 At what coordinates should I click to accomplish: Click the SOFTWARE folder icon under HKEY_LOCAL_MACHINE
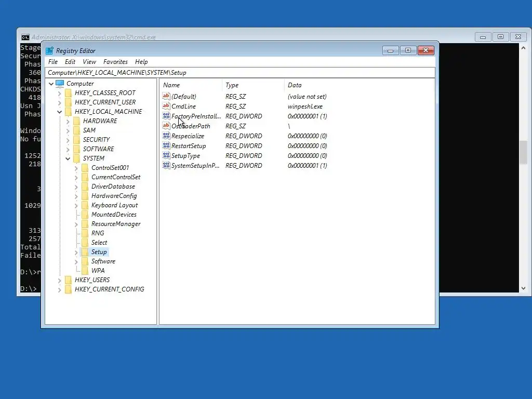tap(77, 149)
